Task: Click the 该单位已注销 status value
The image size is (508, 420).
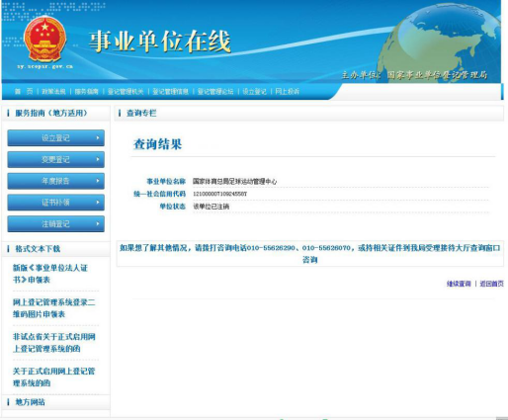Action: [211, 207]
